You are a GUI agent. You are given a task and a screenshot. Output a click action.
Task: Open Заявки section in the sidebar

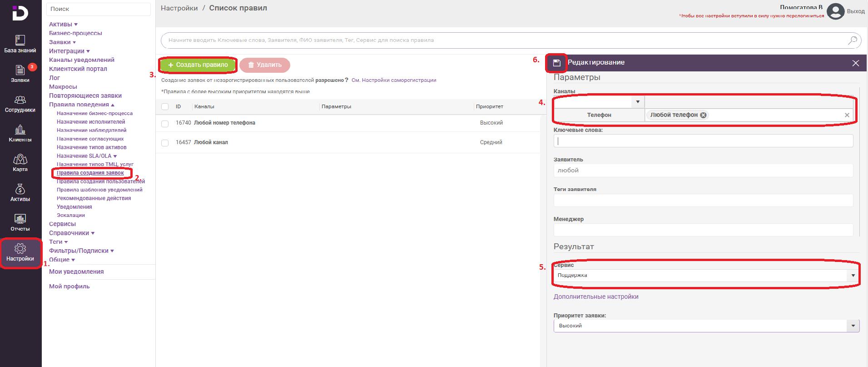click(x=20, y=73)
